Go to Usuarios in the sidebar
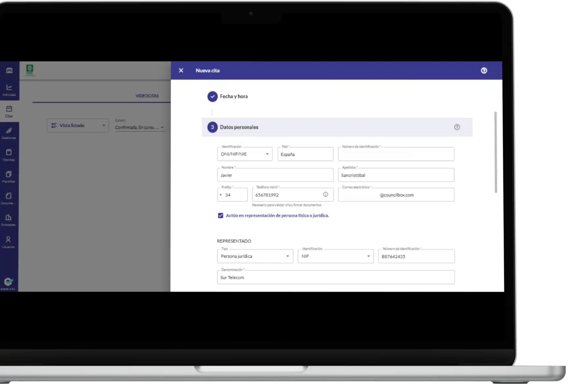This screenshot has height=384, width=588. click(8, 242)
